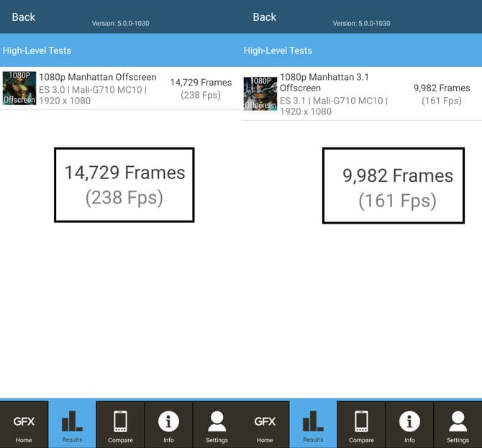Click the (238 Fps) value in list row

(201, 95)
